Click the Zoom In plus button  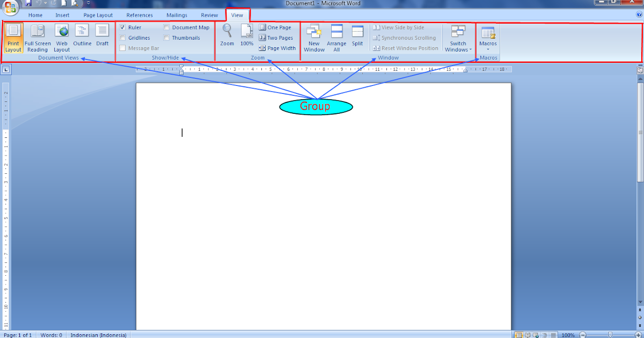639,335
